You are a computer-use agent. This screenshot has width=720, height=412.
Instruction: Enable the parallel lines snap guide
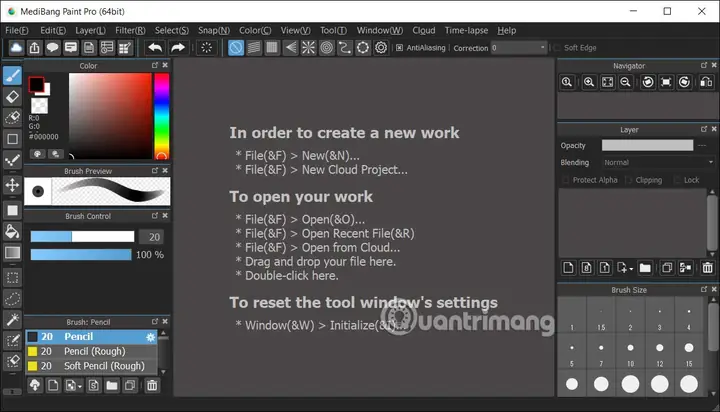(x=254, y=48)
